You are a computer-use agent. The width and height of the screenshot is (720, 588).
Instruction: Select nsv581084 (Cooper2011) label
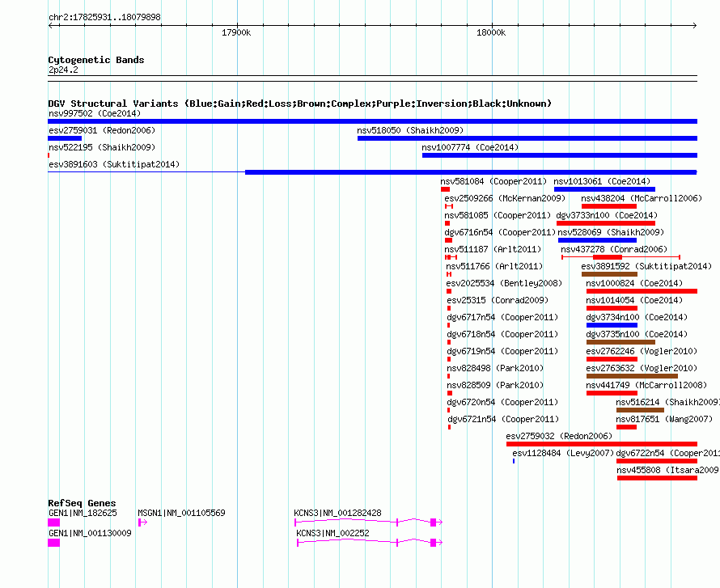[x=493, y=181]
